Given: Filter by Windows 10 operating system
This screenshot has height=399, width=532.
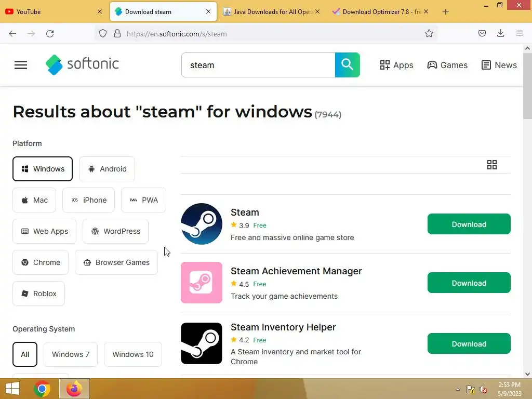Looking at the screenshot, I should click(133, 354).
